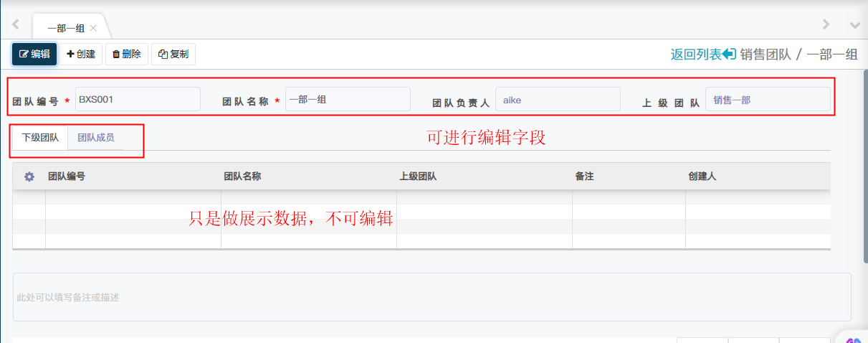Click the 团队名称 input field
The image size is (868, 343).
click(348, 100)
